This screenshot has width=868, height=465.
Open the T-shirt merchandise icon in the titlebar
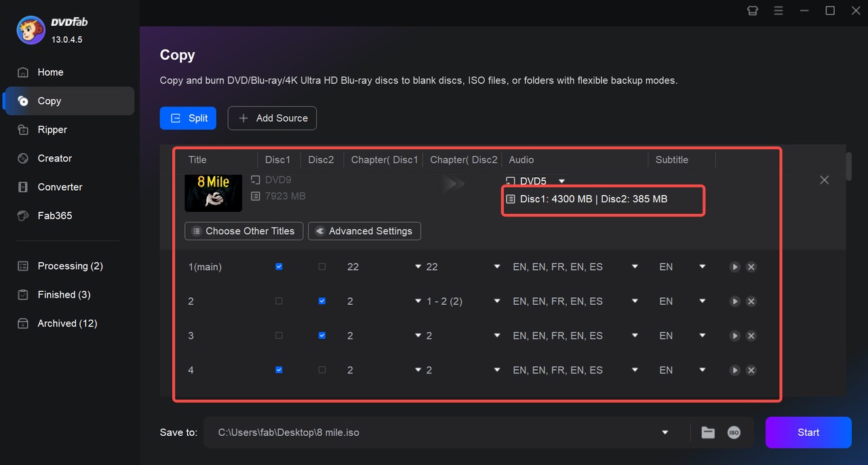[x=752, y=10]
